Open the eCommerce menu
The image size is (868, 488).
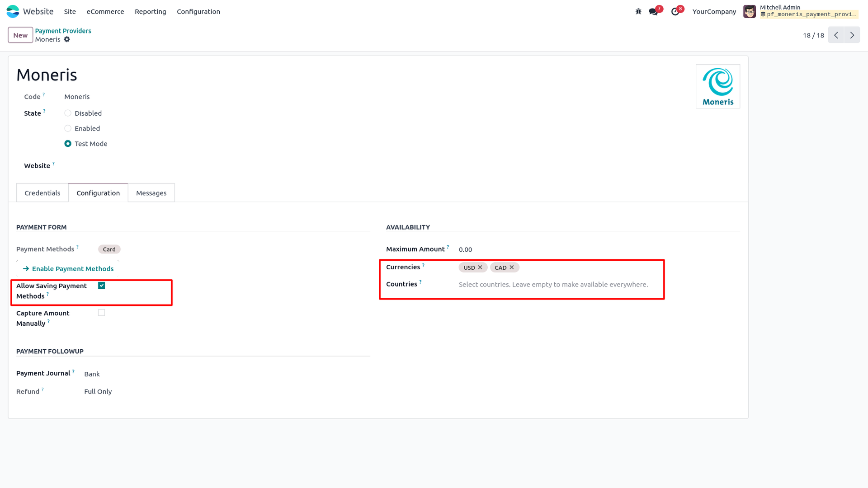tap(105, 12)
